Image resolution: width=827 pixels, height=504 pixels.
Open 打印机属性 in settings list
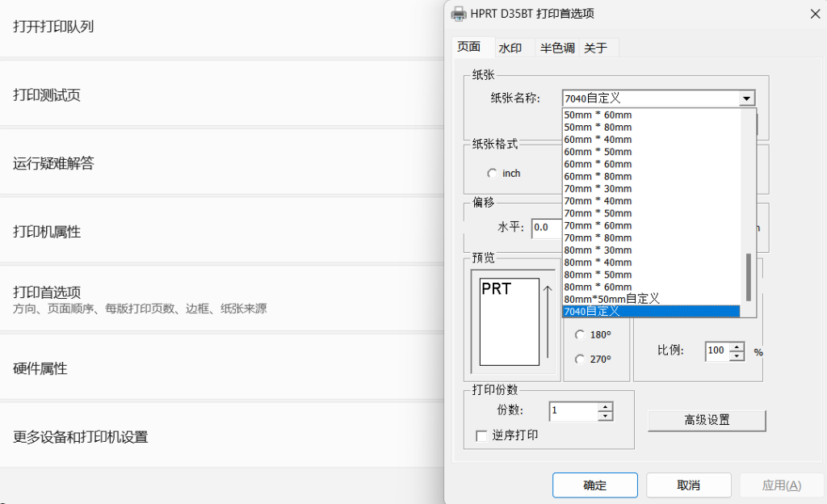pyautogui.click(x=221, y=232)
